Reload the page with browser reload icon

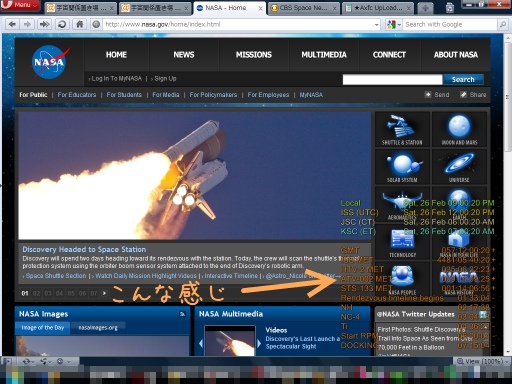[62, 24]
